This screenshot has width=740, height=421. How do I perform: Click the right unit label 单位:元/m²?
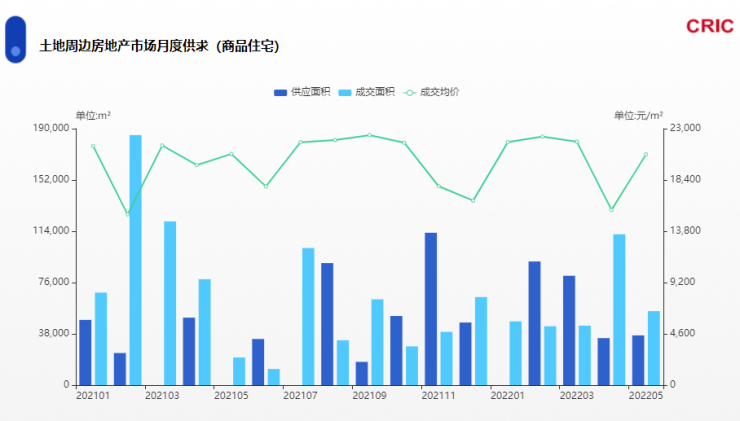point(639,116)
